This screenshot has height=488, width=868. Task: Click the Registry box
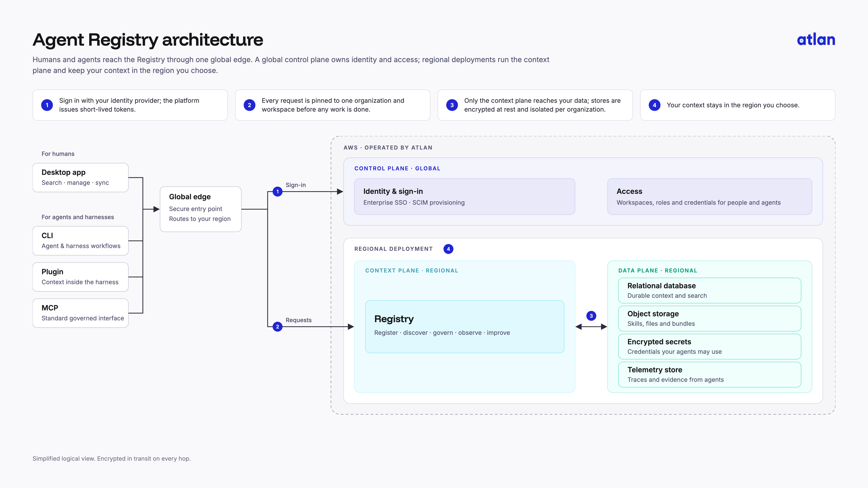(x=465, y=327)
